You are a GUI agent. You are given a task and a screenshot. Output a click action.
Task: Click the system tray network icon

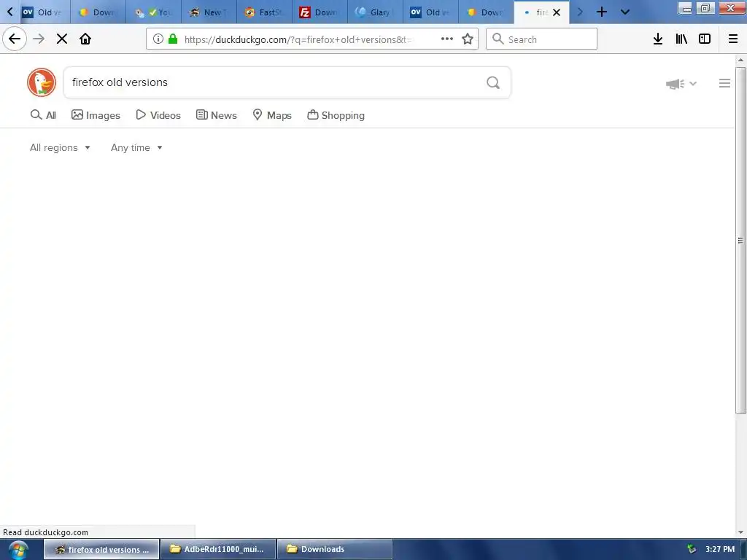692,549
